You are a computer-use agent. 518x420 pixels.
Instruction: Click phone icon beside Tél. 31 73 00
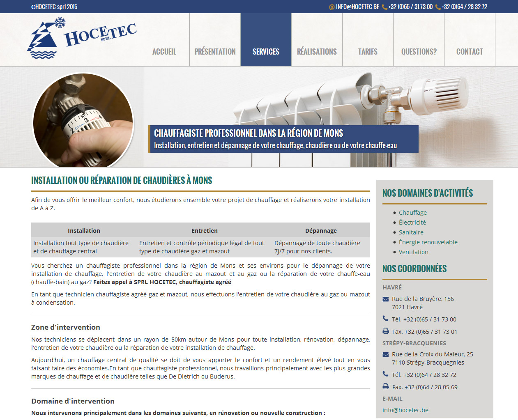[x=385, y=319]
